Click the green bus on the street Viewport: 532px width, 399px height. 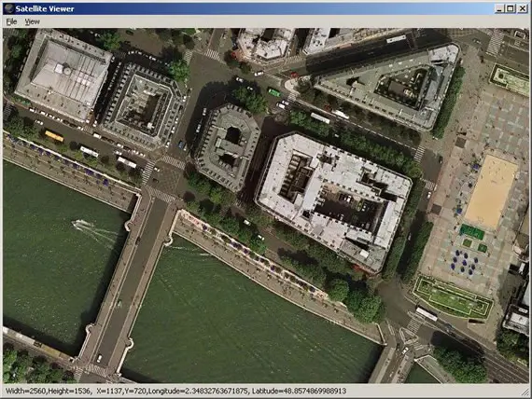tap(274, 92)
